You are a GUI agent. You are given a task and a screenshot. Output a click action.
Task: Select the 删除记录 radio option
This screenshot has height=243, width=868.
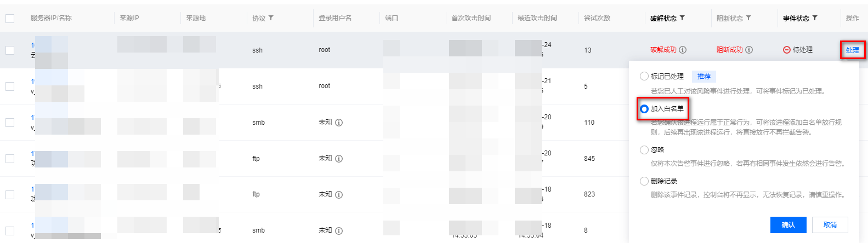pos(644,181)
